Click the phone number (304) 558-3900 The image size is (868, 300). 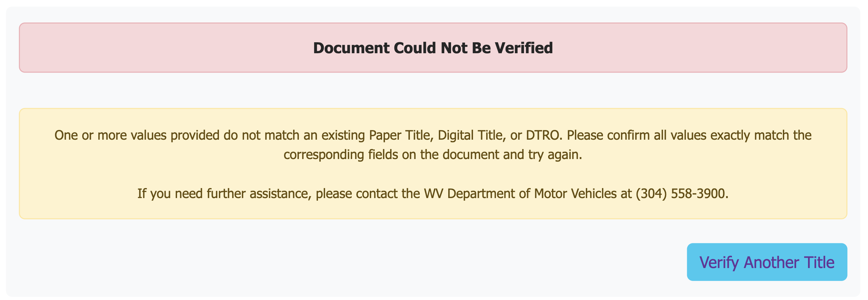[681, 194]
